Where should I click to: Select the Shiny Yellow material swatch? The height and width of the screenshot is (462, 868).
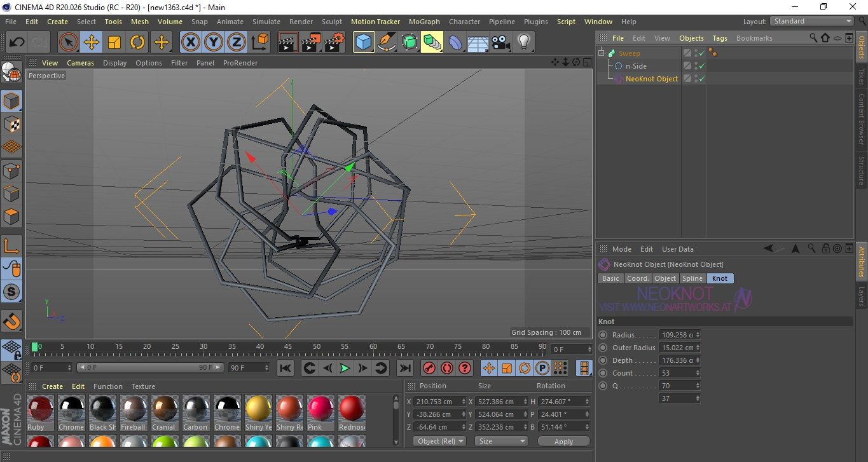258,412
